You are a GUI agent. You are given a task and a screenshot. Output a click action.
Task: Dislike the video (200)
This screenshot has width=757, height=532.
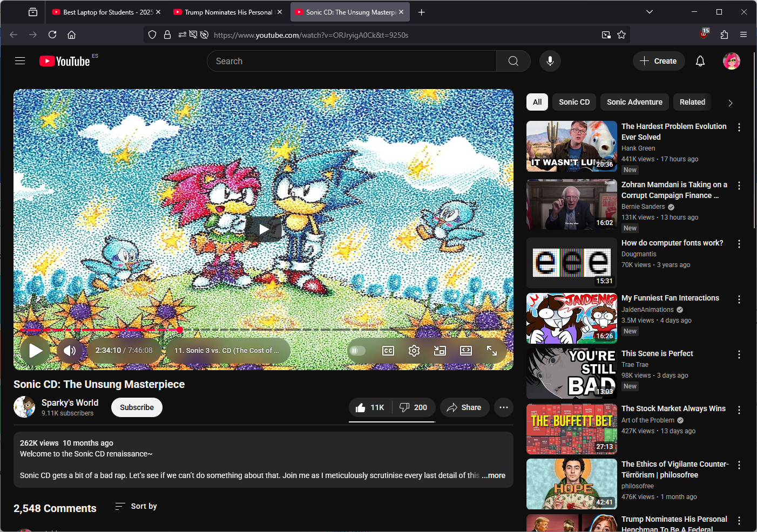click(414, 407)
